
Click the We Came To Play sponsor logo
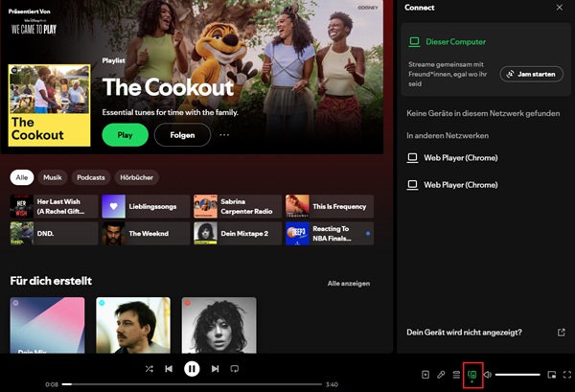pyautogui.click(x=34, y=27)
